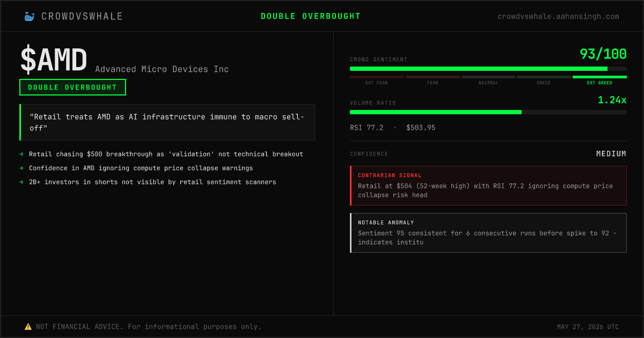Click the 93/100 sentiment score

pyautogui.click(x=603, y=54)
